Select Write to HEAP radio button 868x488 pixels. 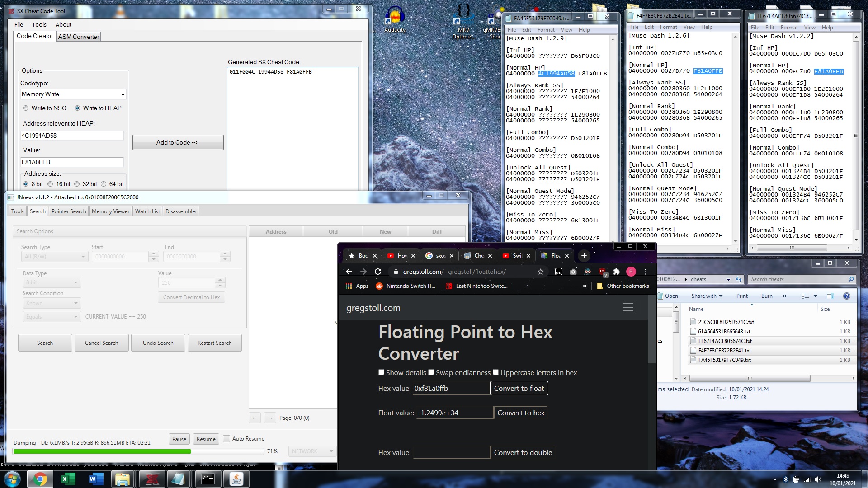(77, 108)
